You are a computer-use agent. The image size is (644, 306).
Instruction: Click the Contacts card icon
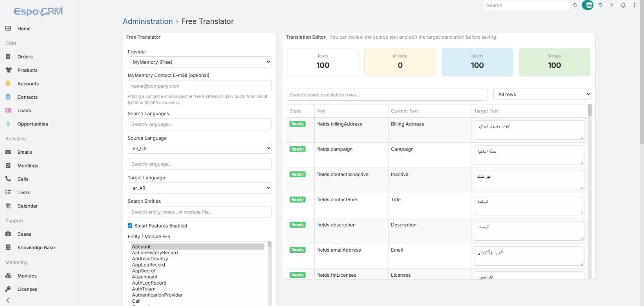pos(8,97)
